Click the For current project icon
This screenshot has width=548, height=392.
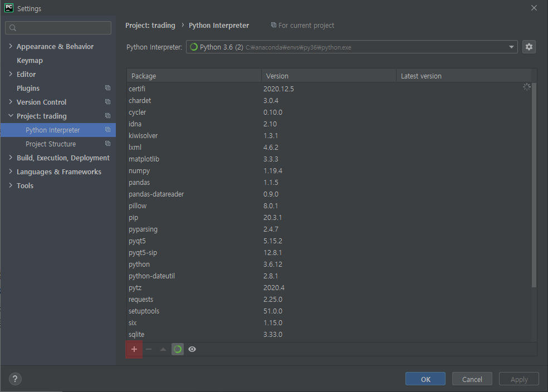[x=273, y=25]
